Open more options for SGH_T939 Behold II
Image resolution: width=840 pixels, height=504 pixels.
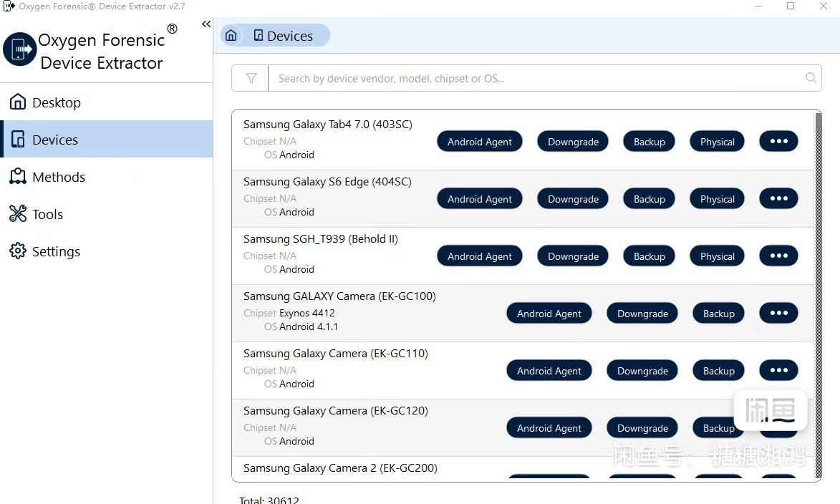click(779, 256)
